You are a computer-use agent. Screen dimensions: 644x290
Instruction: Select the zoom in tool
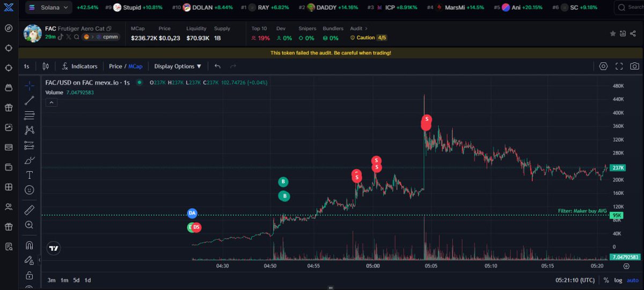[30, 225]
